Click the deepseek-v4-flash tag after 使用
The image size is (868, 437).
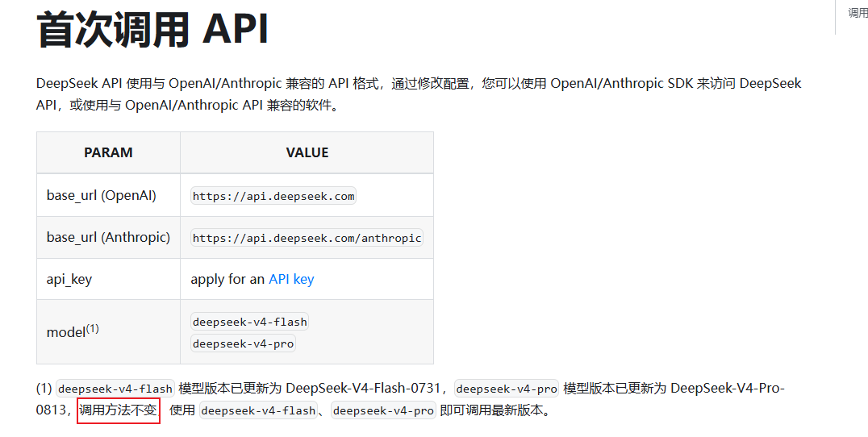[258, 411]
